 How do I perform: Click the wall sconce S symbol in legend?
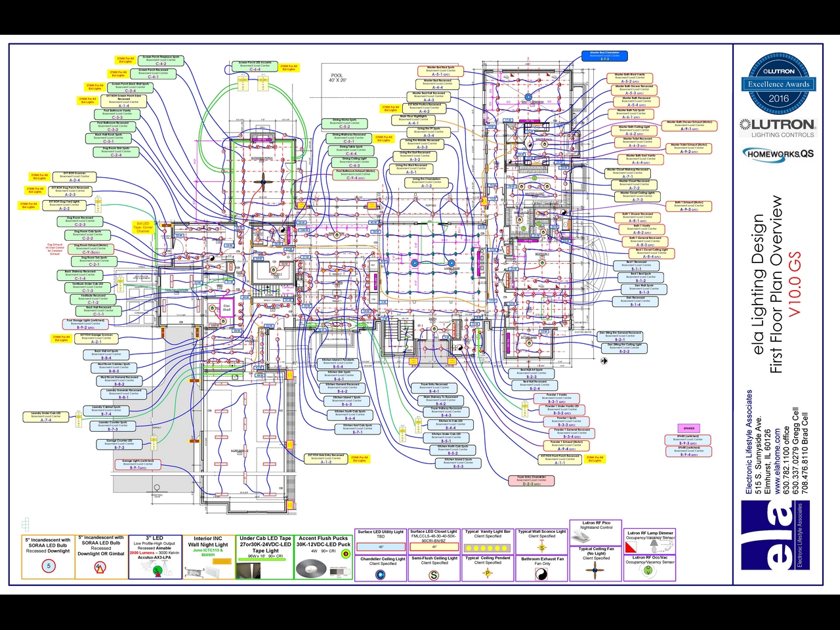coord(542,547)
